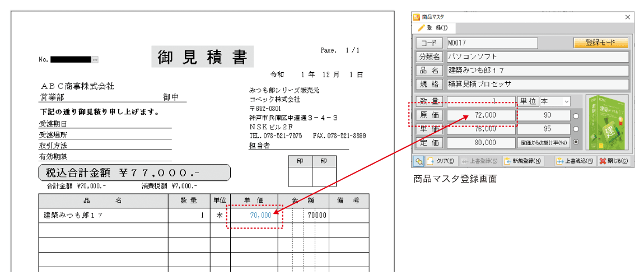Click the 営業部 department text
The height and width of the screenshot is (280, 644).
click(52, 97)
